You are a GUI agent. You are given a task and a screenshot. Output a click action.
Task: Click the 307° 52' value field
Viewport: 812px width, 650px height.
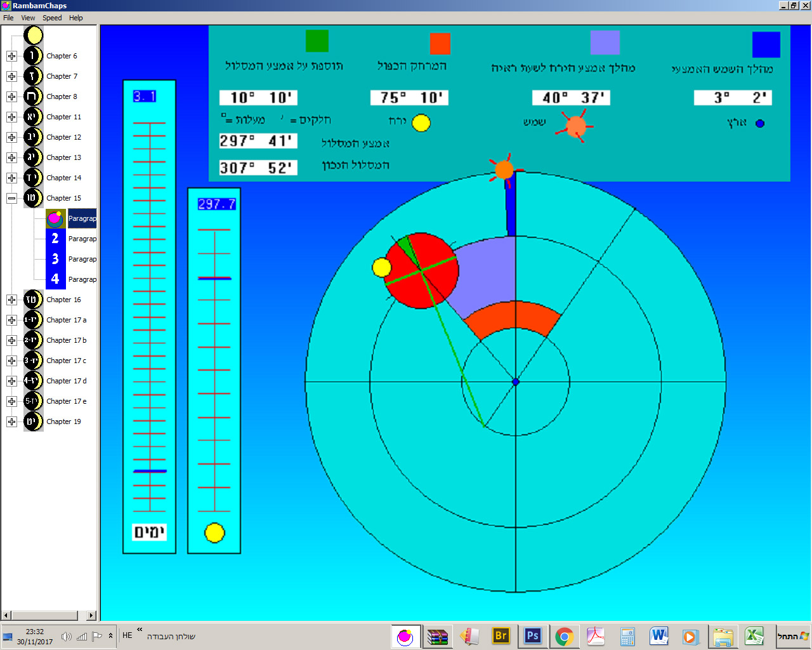click(x=258, y=168)
